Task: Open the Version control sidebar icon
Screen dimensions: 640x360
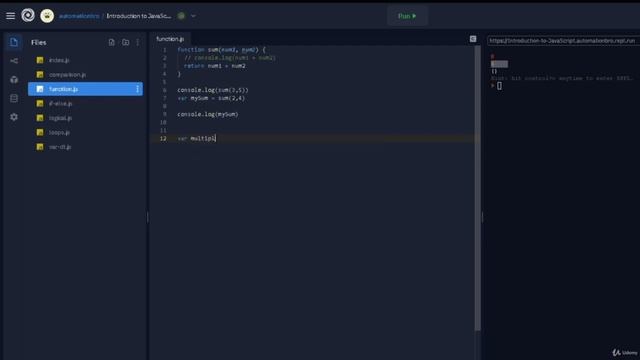Action: coord(14,61)
